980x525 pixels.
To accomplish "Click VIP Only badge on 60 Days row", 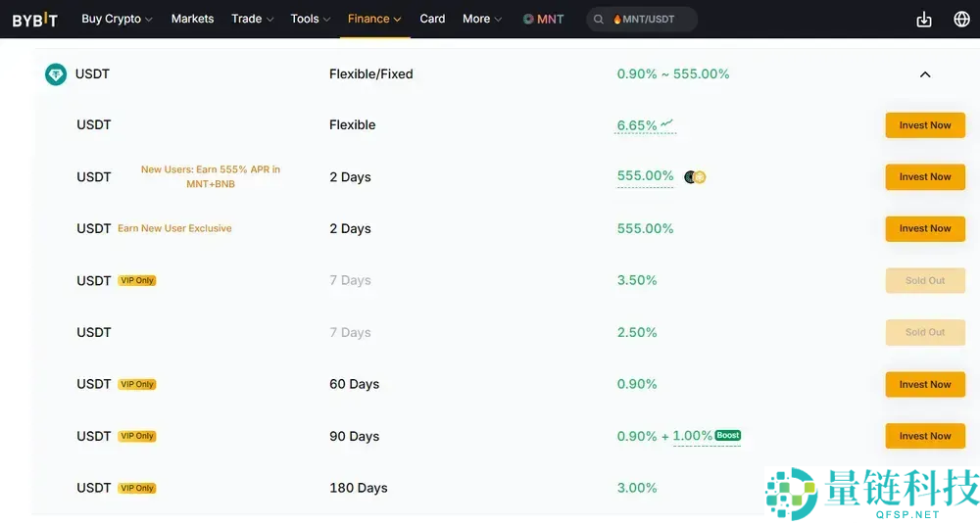I will click(x=137, y=384).
